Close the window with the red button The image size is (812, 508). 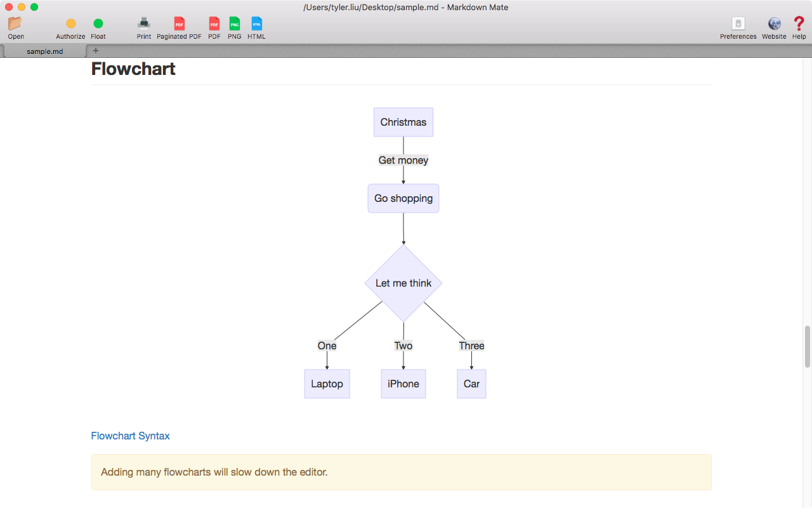coord(9,7)
